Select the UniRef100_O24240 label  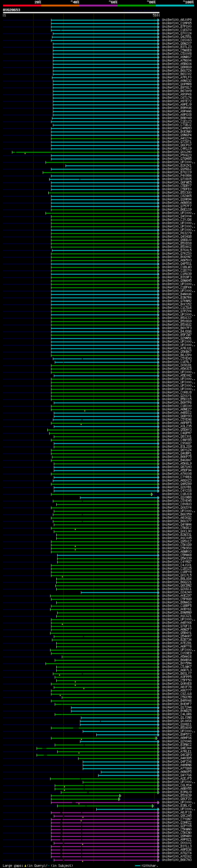point(177,592)
